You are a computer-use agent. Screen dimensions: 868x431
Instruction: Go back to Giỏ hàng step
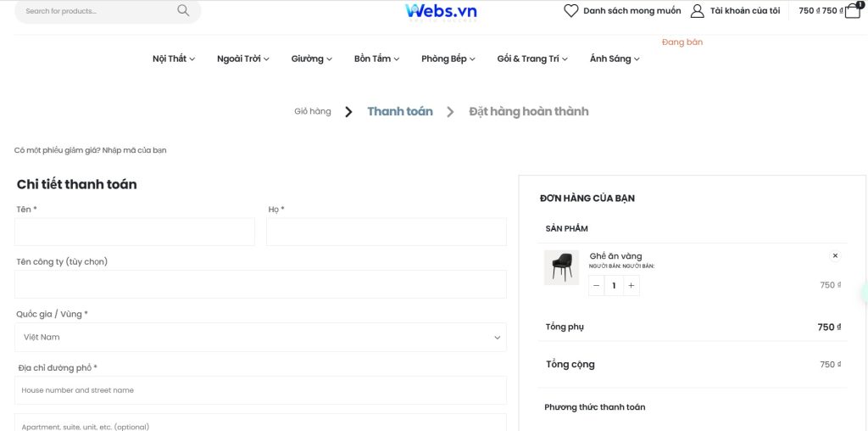coord(313,111)
